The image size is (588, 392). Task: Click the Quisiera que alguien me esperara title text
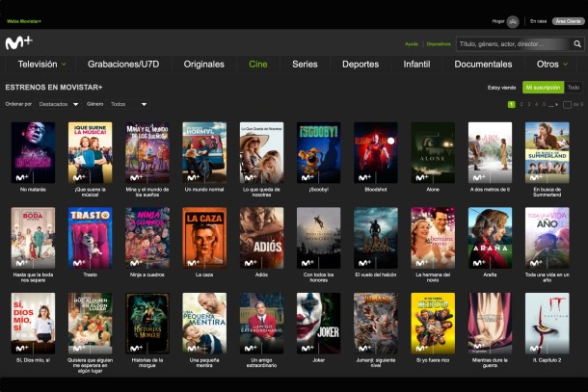[90, 365]
